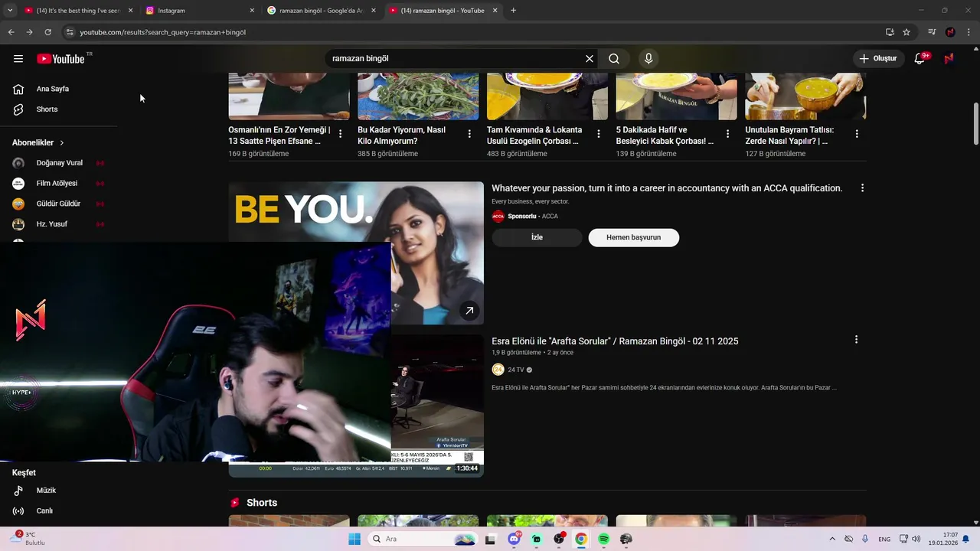This screenshot has width=980, height=551.
Task: Clear the search box with the X icon
Action: (x=590, y=58)
